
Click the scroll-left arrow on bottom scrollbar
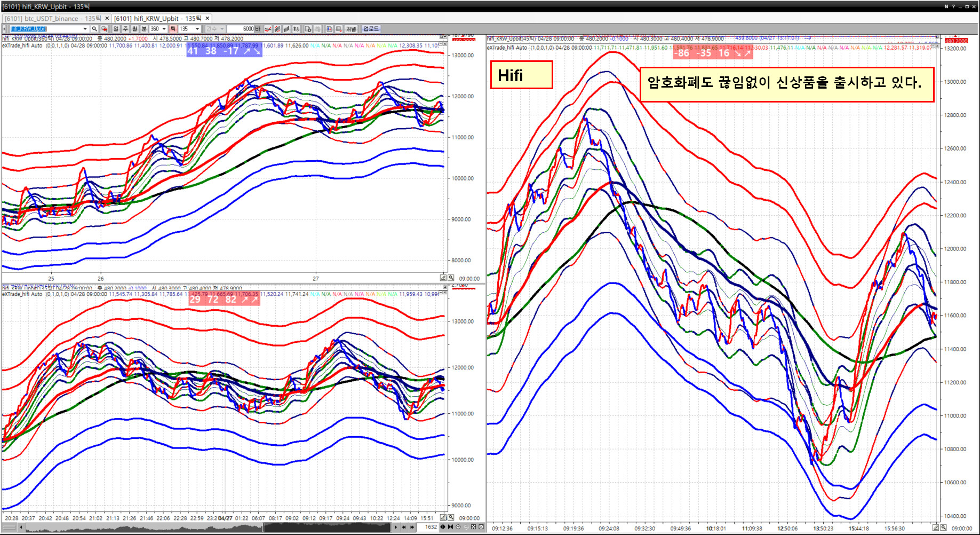(21, 527)
